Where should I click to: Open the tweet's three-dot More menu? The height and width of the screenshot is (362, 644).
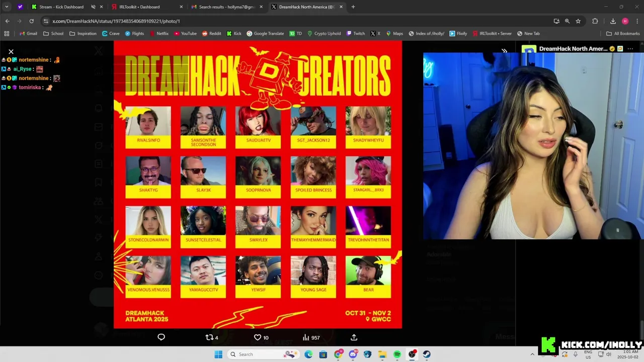(x=630, y=49)
